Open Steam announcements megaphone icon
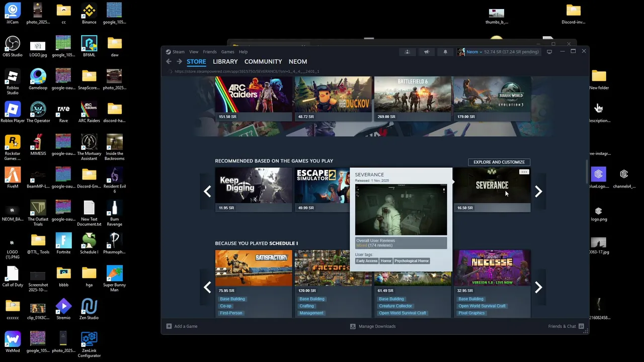This screenshot has height=362, width=644. pyautogui.click(x=426, y=52)
